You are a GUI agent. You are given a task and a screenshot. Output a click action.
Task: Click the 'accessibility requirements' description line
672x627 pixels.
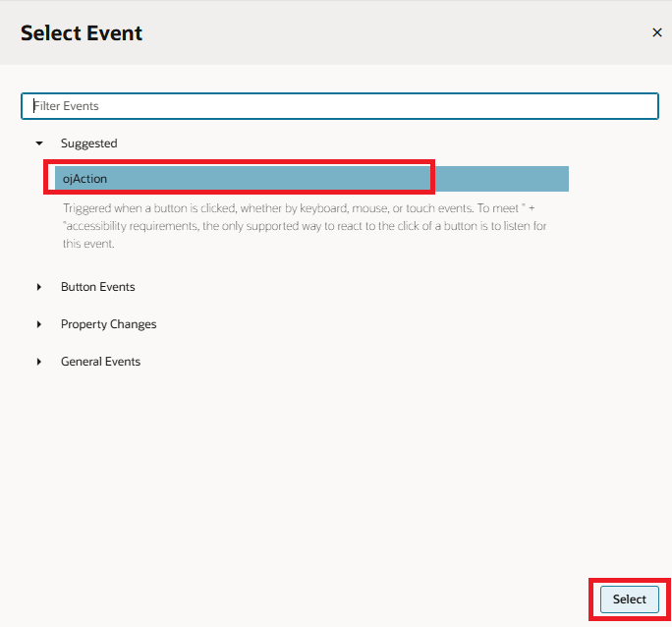(305, 226)
